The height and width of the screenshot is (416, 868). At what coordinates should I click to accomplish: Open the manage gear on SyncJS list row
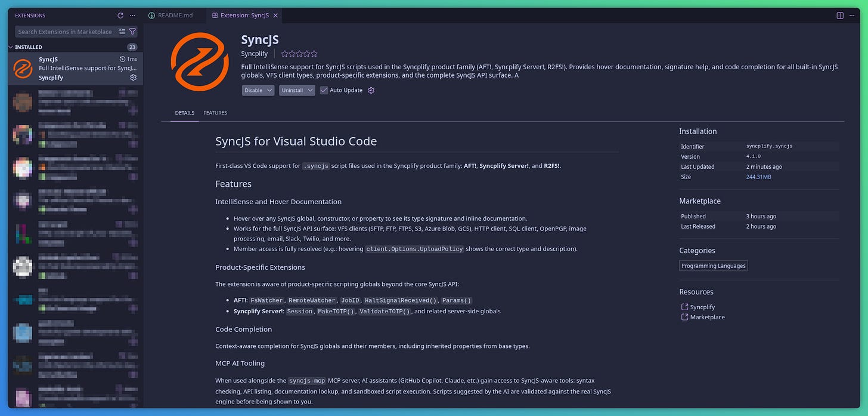(133, 78)
